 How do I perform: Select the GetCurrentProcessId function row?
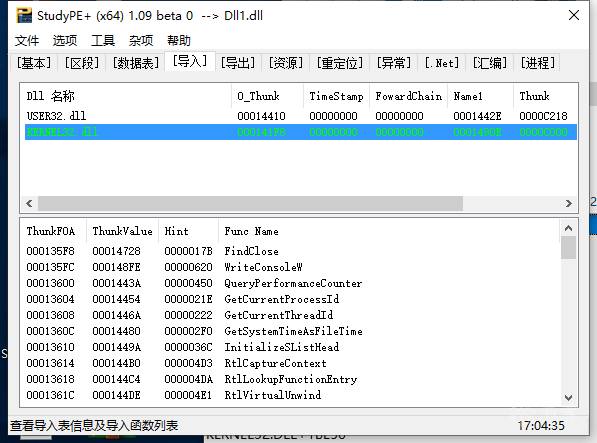click(x=291, y=299)
